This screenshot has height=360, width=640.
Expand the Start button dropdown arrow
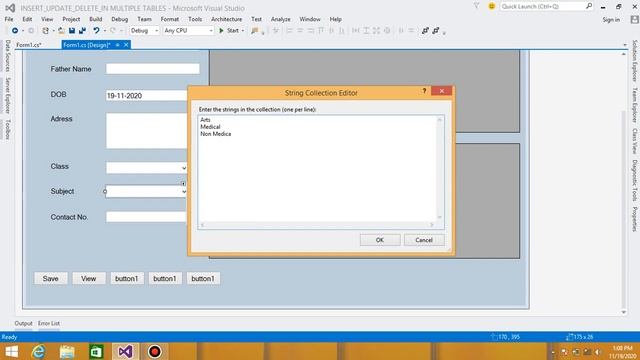243,31
